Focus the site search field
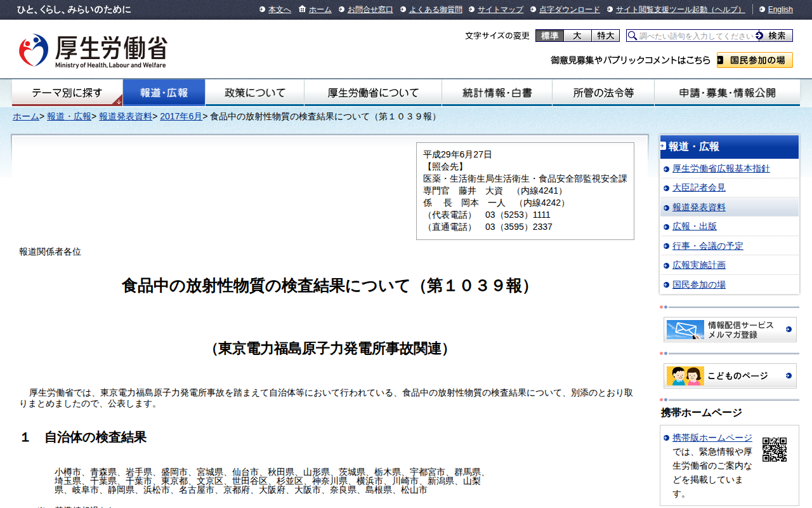 coord(696,36)
